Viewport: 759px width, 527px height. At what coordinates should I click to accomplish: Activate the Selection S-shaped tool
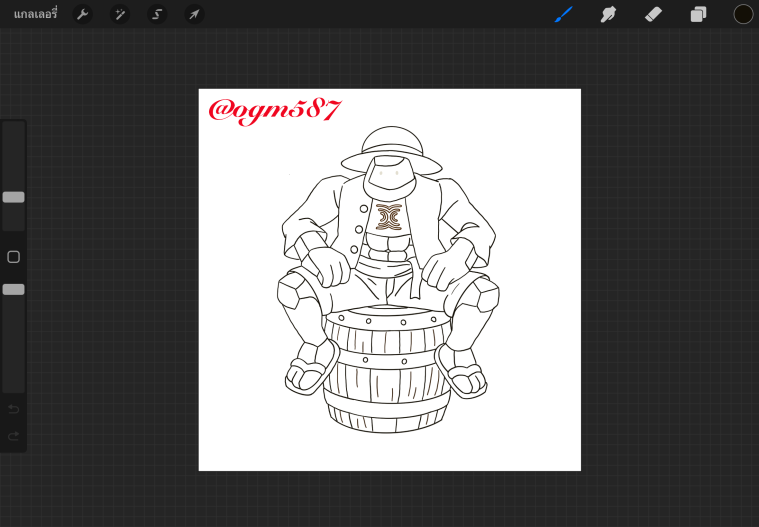coord(157,14)
